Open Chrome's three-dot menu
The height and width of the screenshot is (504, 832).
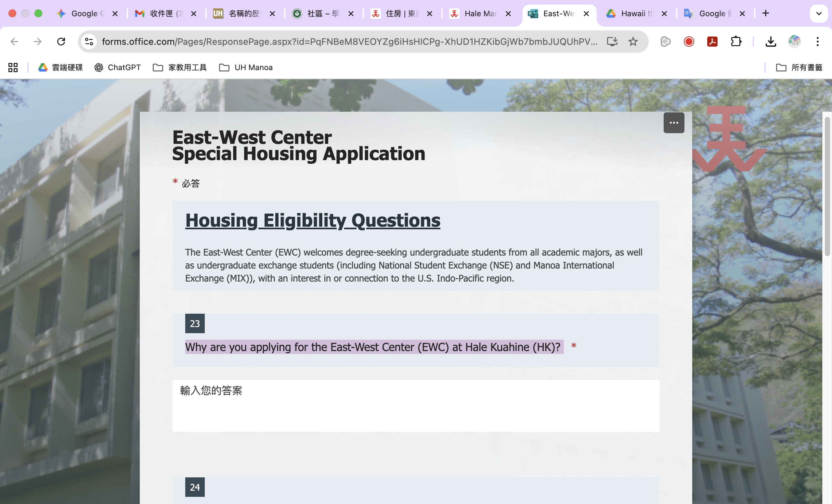coord(817,42)
